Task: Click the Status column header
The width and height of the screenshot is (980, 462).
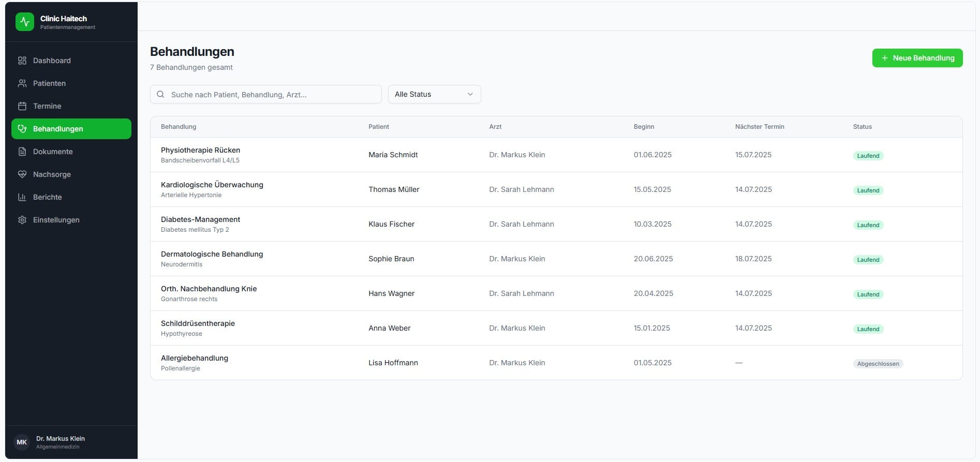Action: 863,127
